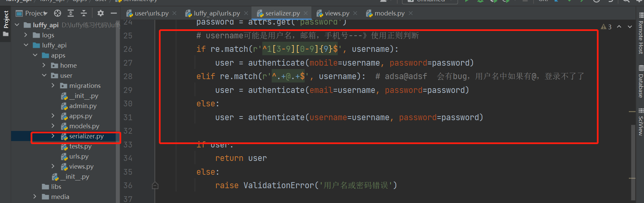Collapse the user package
Image resolution: width=644 pixels, height=203 pixels.
click(x=44, y=75)
